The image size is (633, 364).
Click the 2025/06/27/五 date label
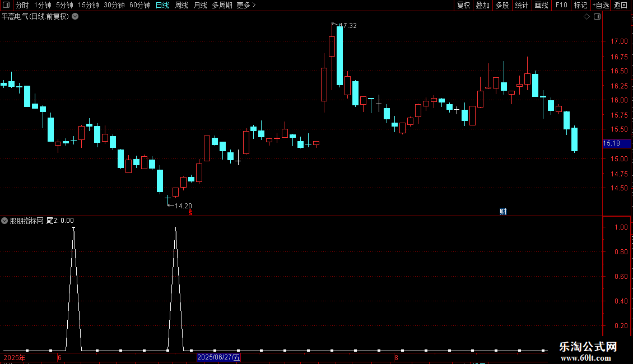click(x=218, y=357)
